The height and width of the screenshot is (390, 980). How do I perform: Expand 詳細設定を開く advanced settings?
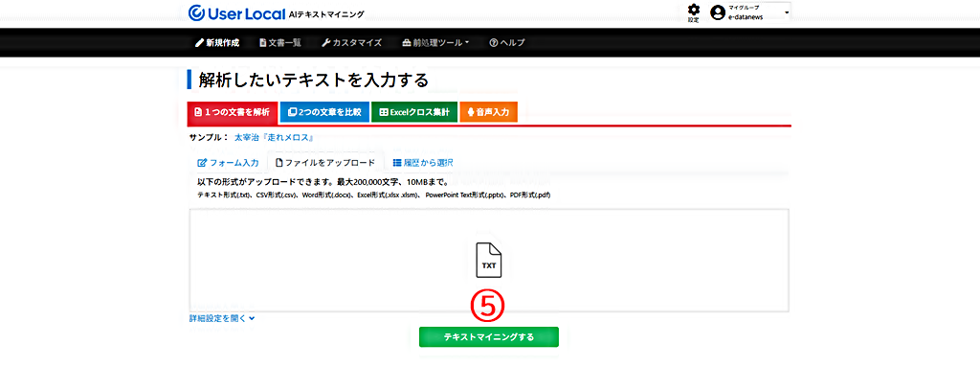click(222, 318)
